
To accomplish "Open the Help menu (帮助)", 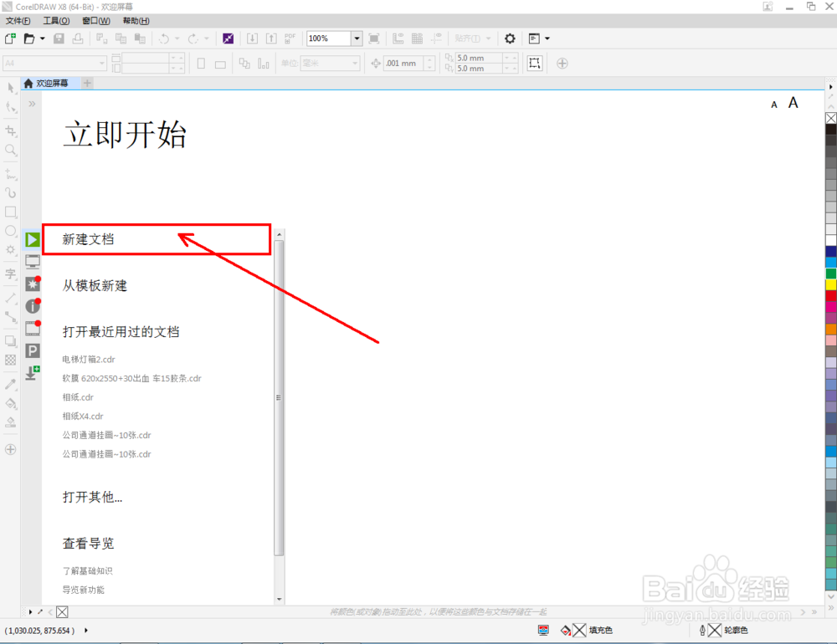I will [136, 21].
